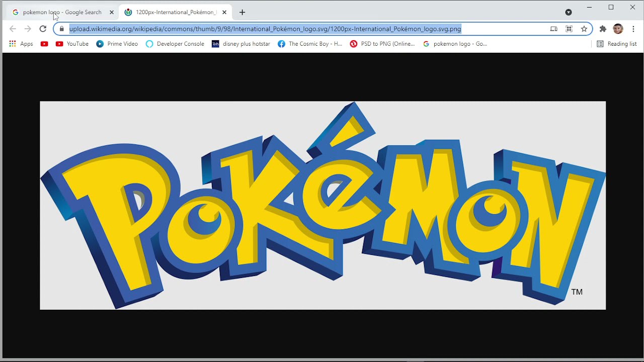Open Developer Console bookmark
Viewport: 644px width, 362px height.
tap(175, 44)
